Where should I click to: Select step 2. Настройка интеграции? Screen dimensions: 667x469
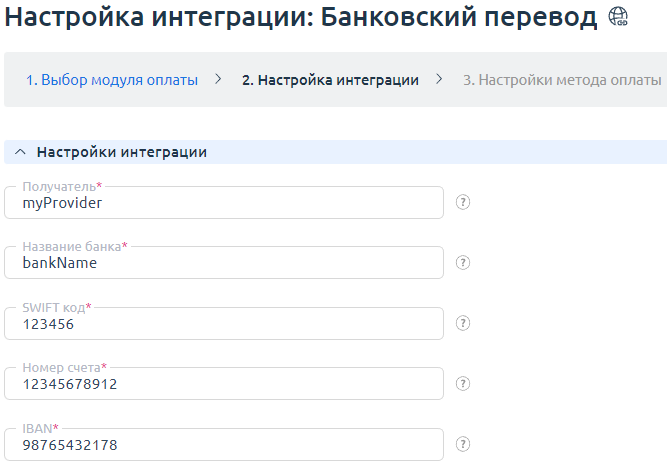(330, 80)
